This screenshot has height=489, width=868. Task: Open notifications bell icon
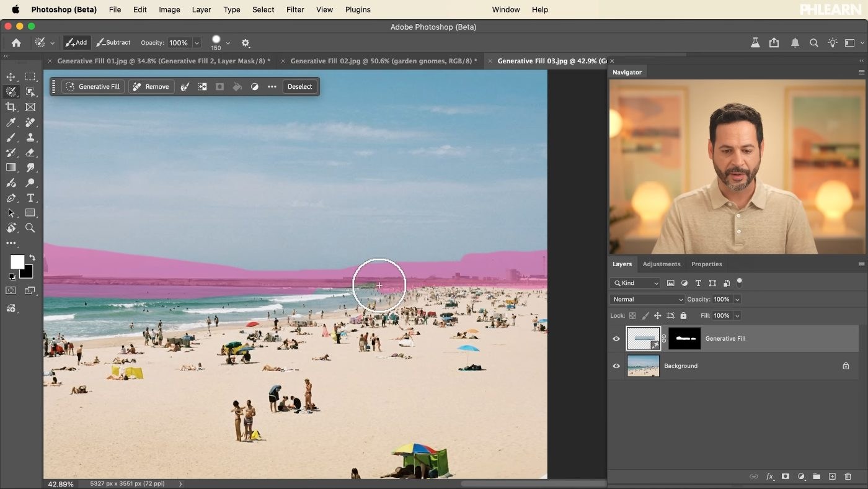[795, 43]
